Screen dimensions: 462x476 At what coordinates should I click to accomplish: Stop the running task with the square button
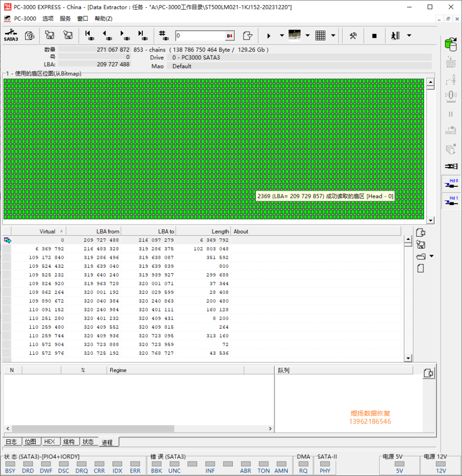click(x=374, y=36)
